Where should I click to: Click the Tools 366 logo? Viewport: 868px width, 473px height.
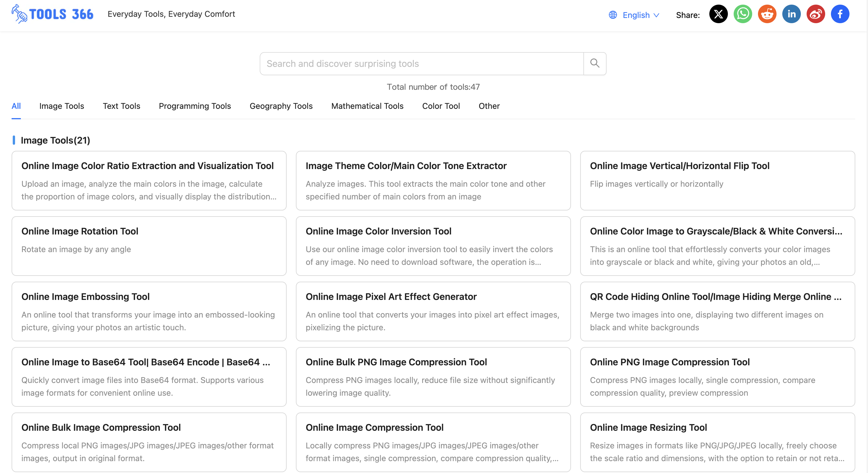click(x=52, y=14)
